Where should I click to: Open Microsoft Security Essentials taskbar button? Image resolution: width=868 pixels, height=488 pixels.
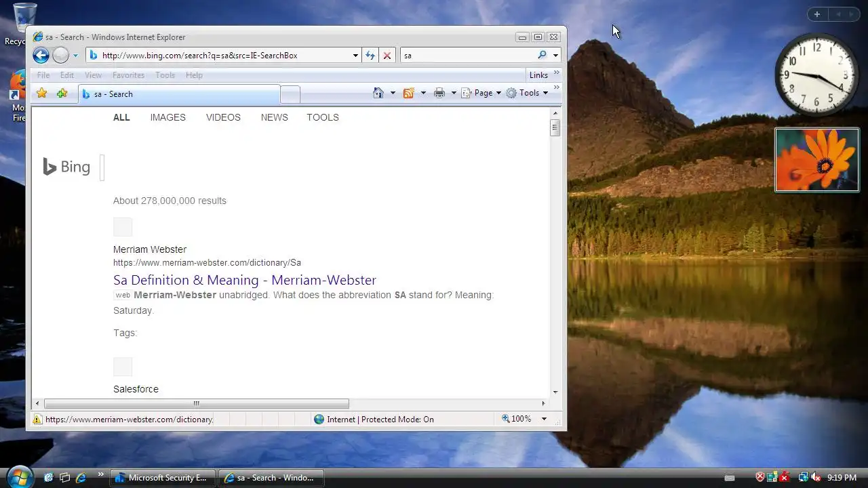pyautogui.click(x=163, y=478)
